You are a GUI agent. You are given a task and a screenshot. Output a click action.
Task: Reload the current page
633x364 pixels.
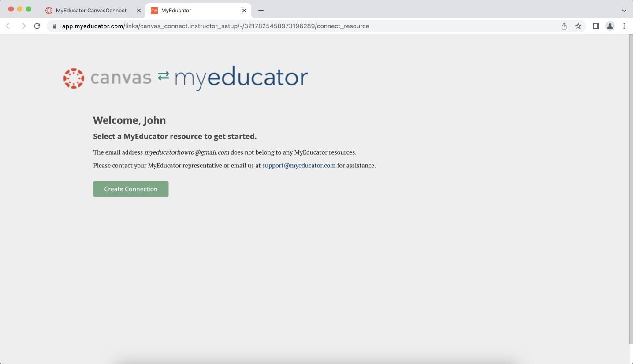(x=37, y=26)
